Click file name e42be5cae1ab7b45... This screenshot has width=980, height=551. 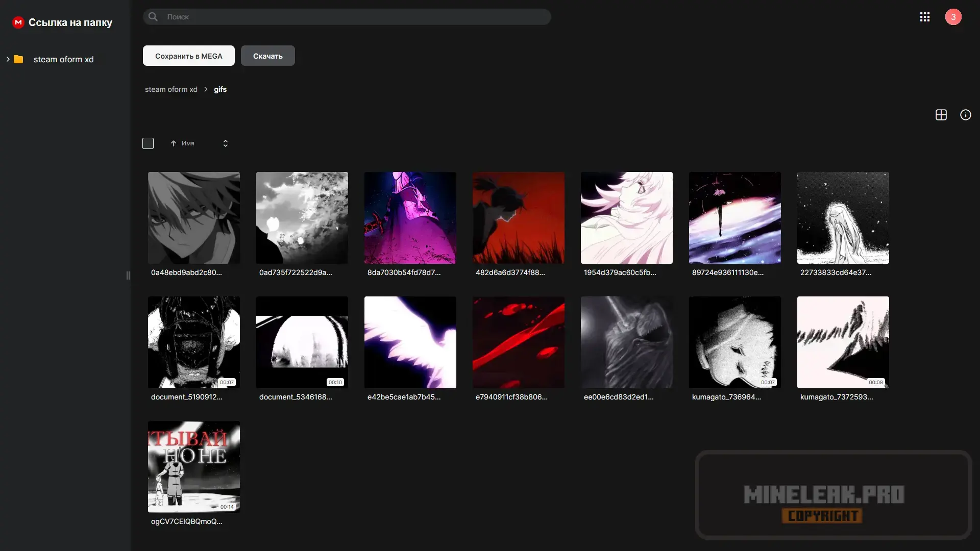404,397
